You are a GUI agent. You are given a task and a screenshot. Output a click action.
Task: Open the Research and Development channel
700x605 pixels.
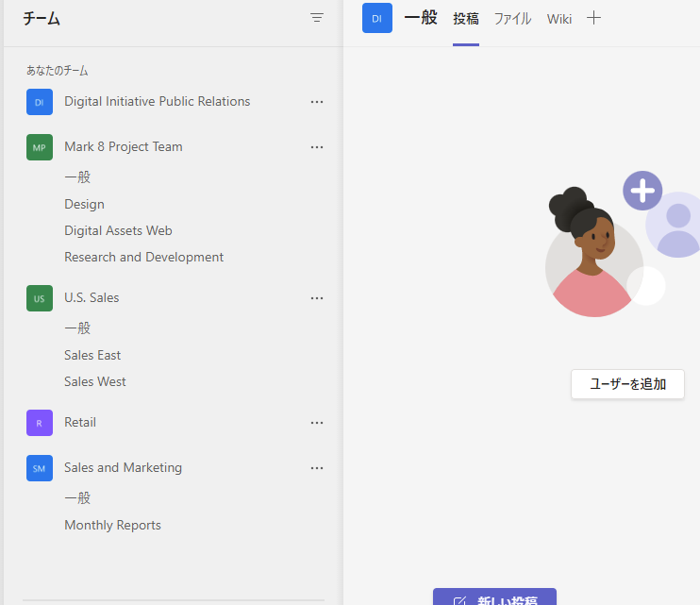click(143, 257)
